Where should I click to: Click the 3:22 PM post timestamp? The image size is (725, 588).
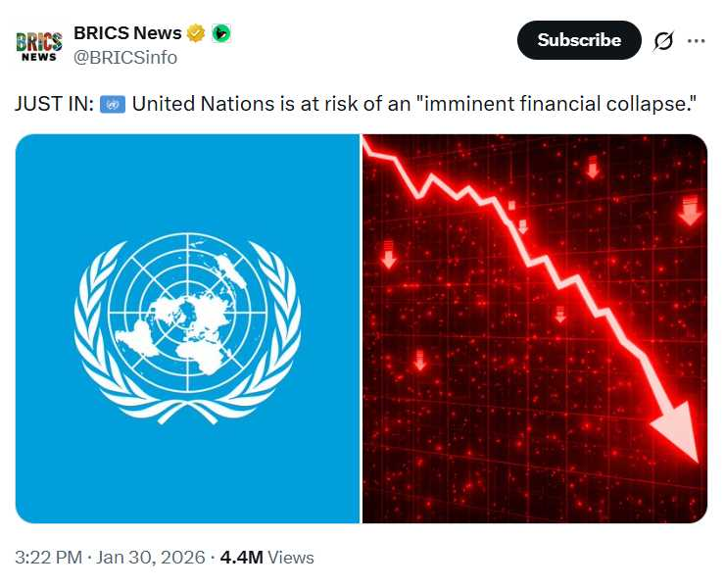point(48,558)
